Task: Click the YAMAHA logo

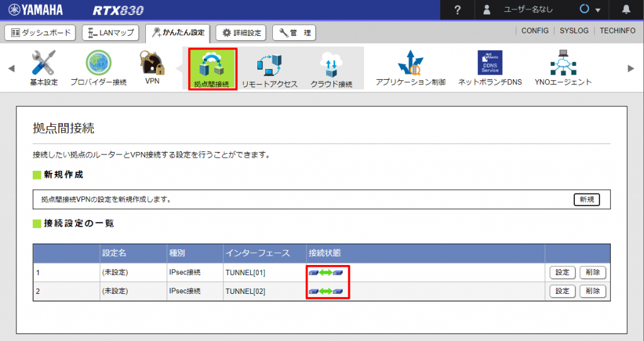Action: 36,9
